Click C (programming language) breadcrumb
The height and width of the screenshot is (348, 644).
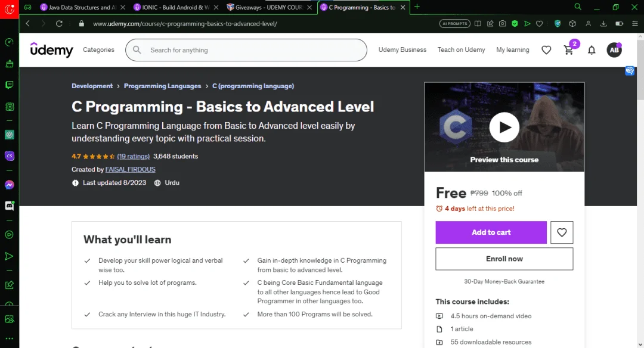(253, 86)
